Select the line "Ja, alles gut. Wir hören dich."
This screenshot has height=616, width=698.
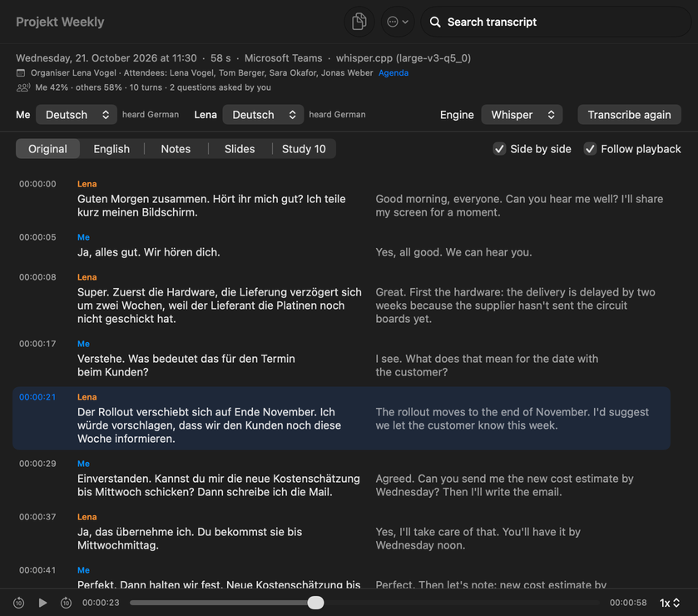pyautogui.click(x=149, y=252)
